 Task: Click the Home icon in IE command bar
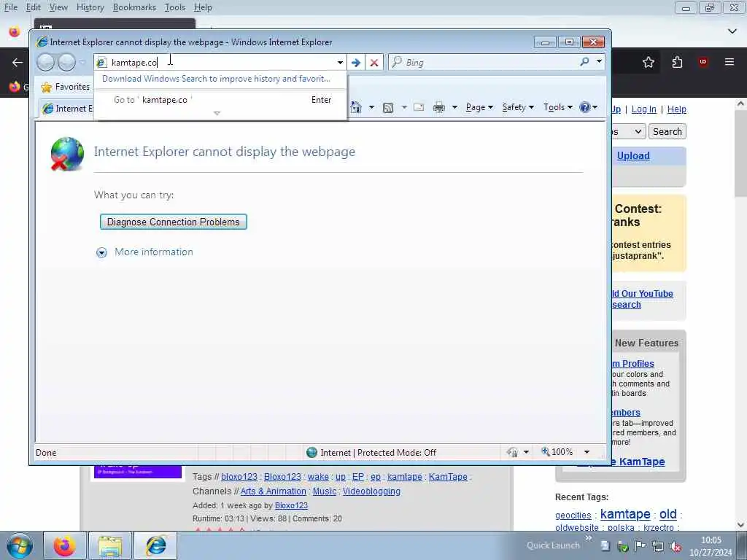tap(356, 107)
